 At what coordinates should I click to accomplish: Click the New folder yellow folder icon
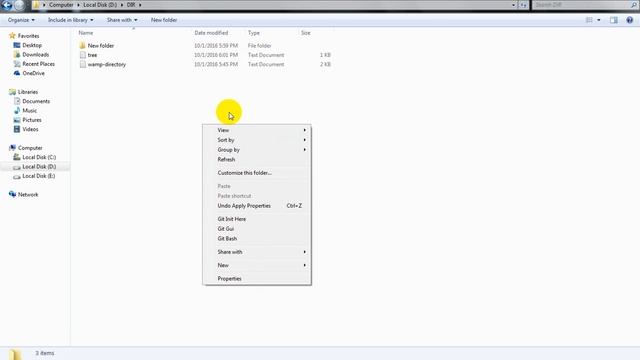click(x=82, y=46)
